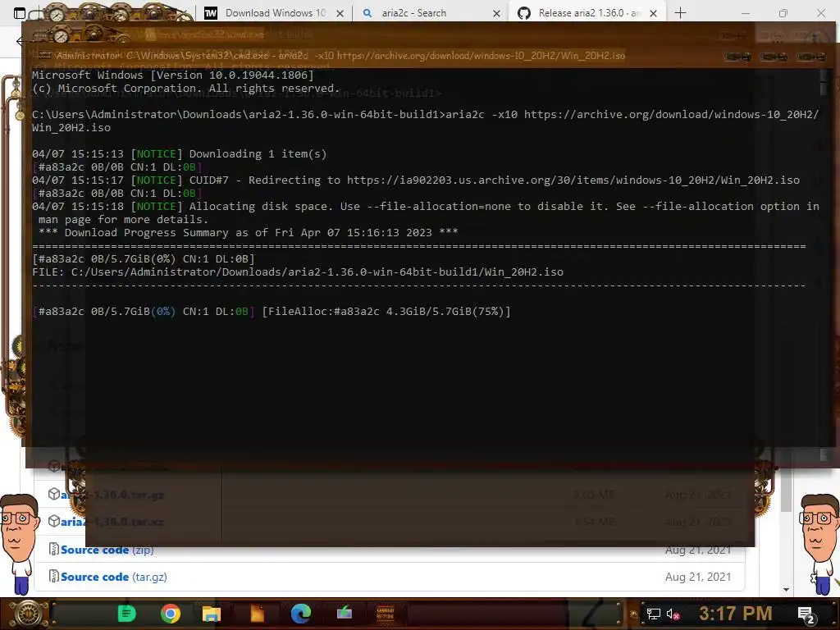Click the TW favicon on Windows 10 tab

pos(211,13)
